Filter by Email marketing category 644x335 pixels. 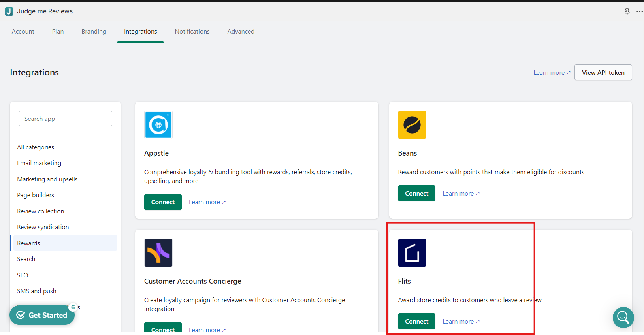[39, 163]
